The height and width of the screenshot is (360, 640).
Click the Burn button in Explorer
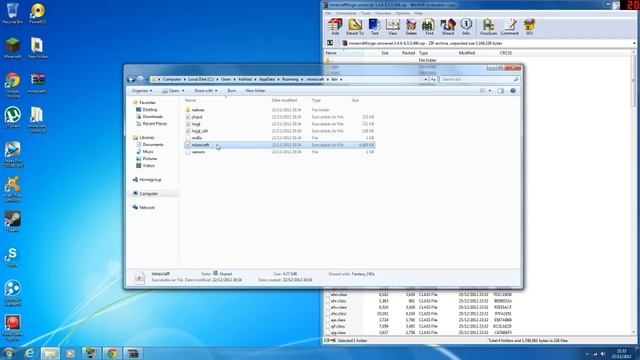(x=232, y=91)
